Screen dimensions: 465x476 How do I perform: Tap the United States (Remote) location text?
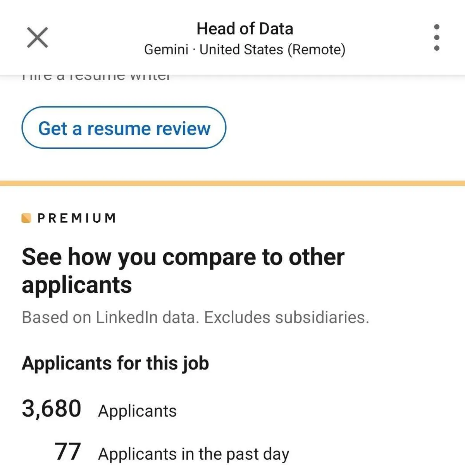point(272,50)
